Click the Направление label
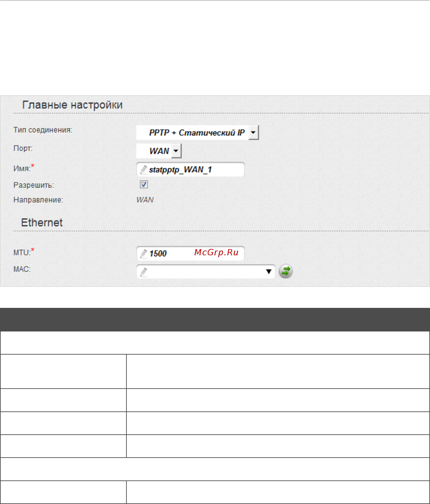Screen dimensions: 430x504 click(x=38, y=200)
